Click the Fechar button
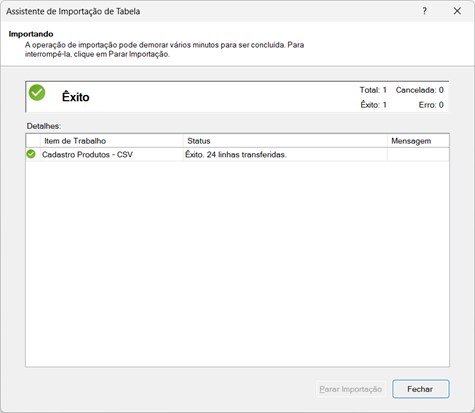475x413 pixels. (421, 389)
